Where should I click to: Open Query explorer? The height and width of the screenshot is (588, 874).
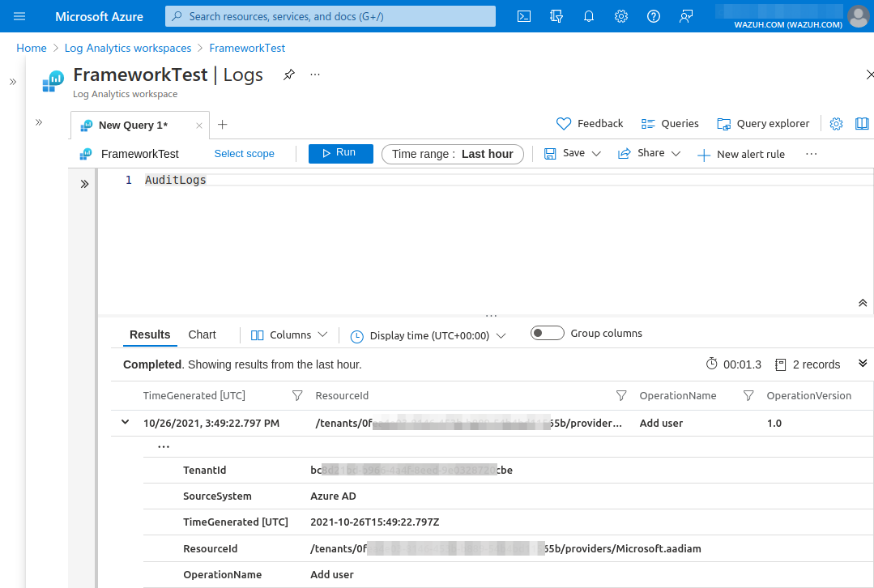click(x=763, y=124)
